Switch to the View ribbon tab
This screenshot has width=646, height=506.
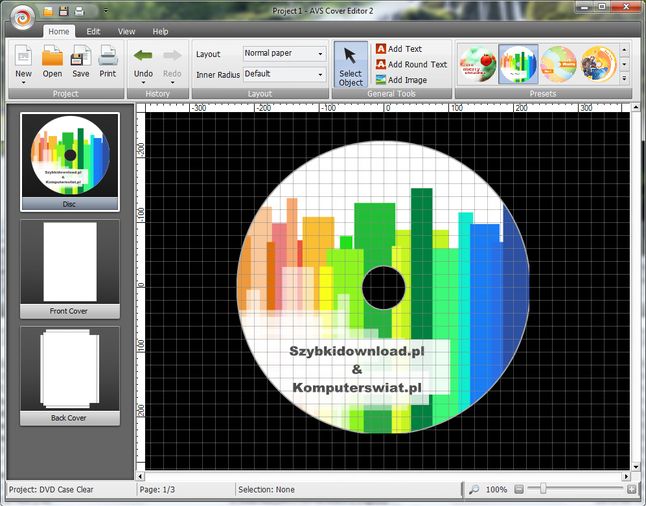click(126, 31)
